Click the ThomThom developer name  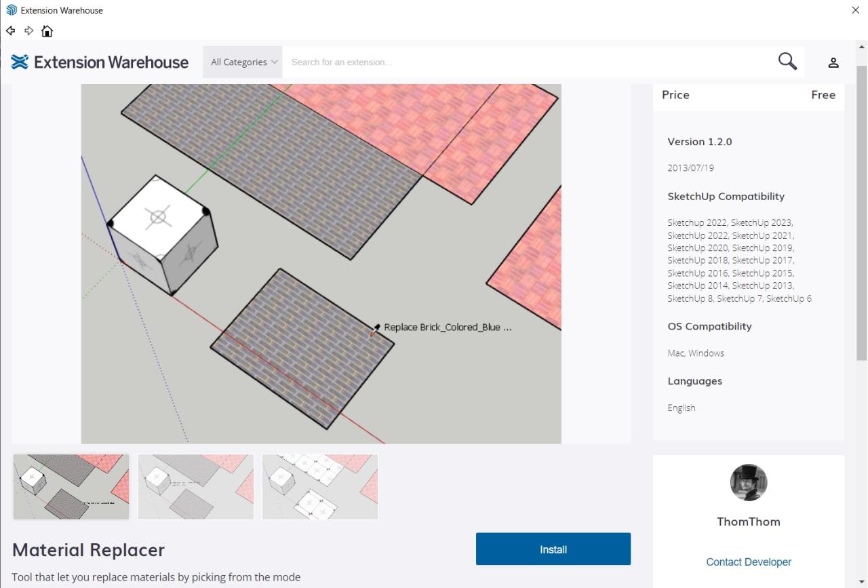(748, 522)
